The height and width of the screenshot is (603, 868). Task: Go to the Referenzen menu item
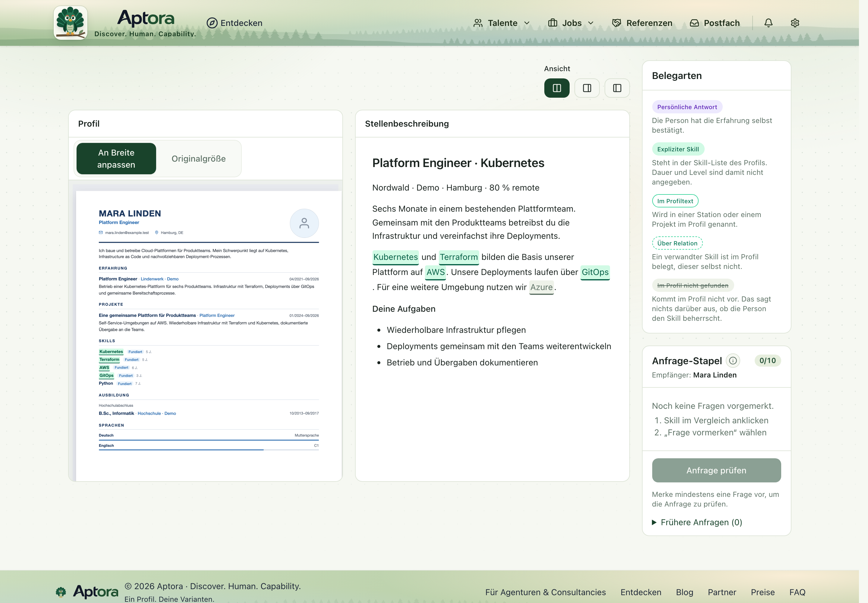(x=642, y=23)
